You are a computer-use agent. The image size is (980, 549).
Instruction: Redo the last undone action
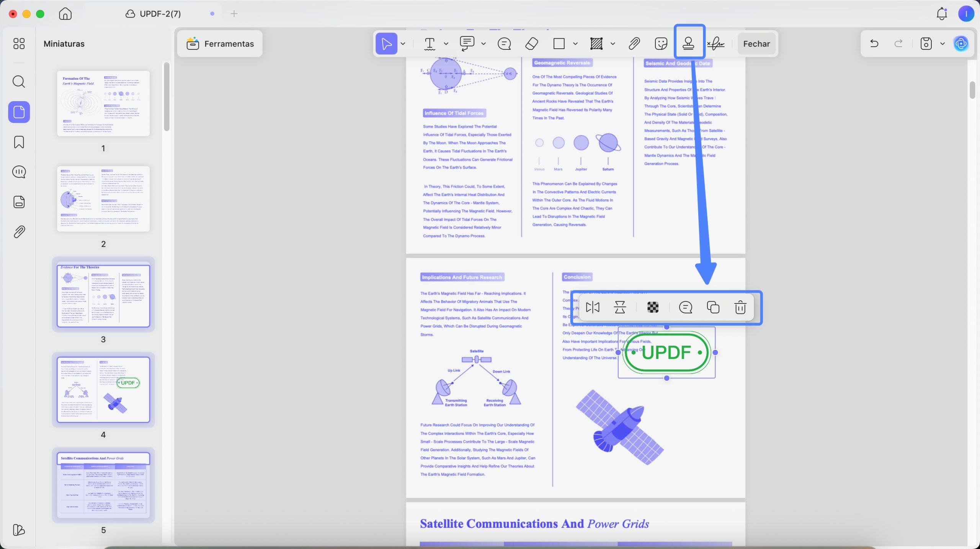(x=898, y=43)
